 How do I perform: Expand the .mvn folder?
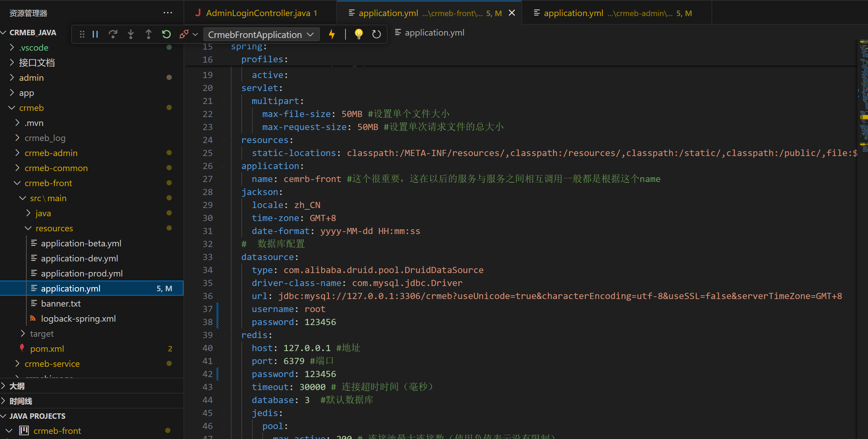pyautogui.click(x=17, y=122)
